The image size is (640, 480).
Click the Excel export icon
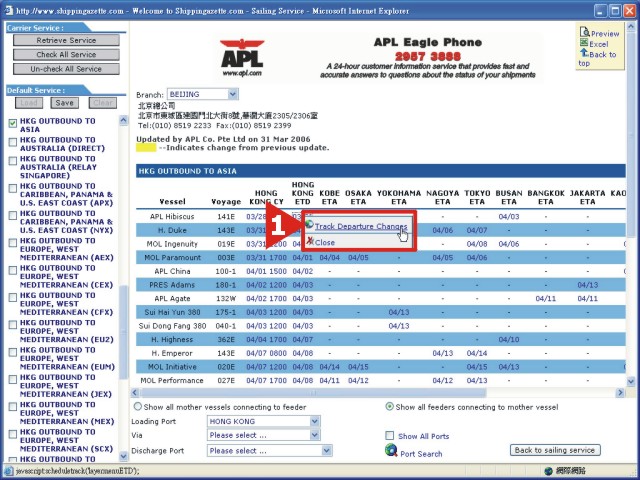tap(584, 43)
